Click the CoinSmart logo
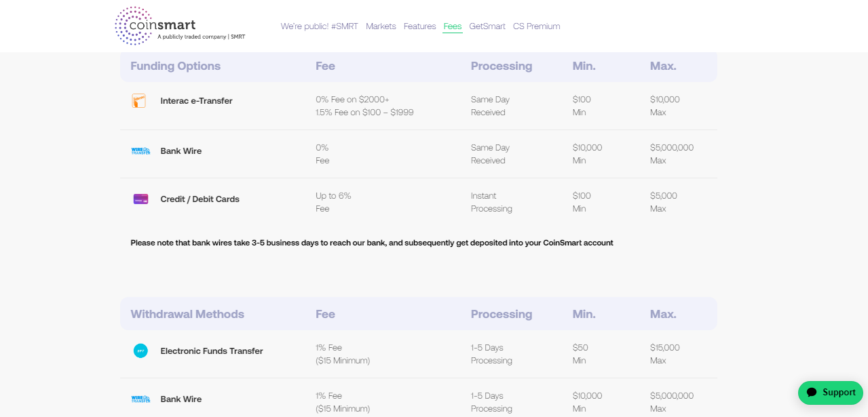Image resolution: width=868 pixels, height=417 pixels. click(180, 26)
